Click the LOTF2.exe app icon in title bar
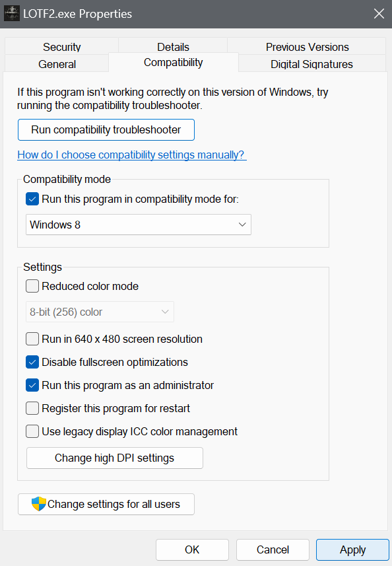 tap(11, 14)
